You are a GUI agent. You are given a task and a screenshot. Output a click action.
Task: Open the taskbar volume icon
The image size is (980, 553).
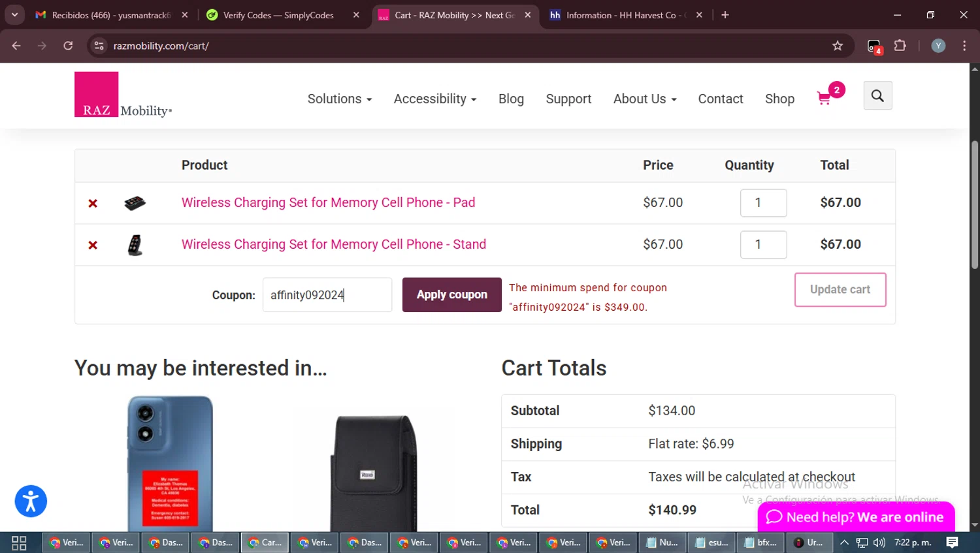click(x=879, y=543)
